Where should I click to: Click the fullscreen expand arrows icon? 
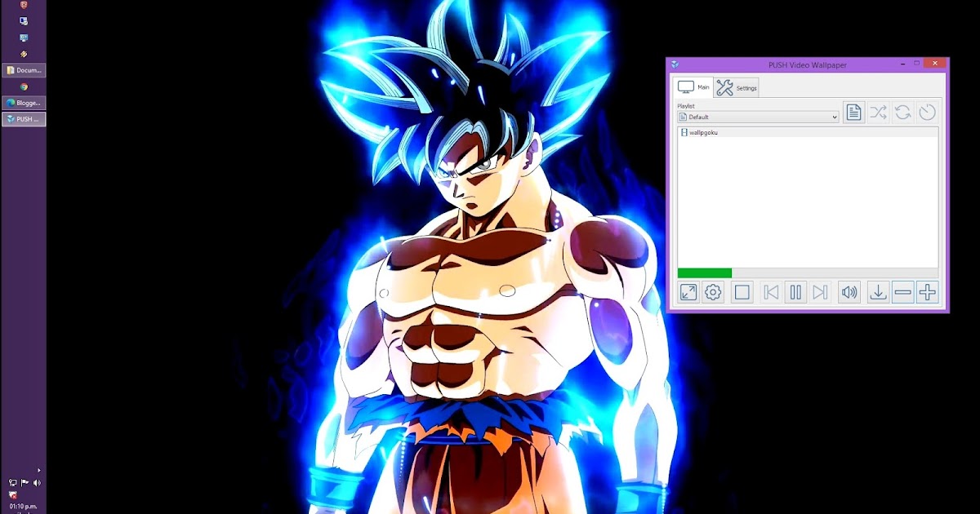[x=688, y=292]
